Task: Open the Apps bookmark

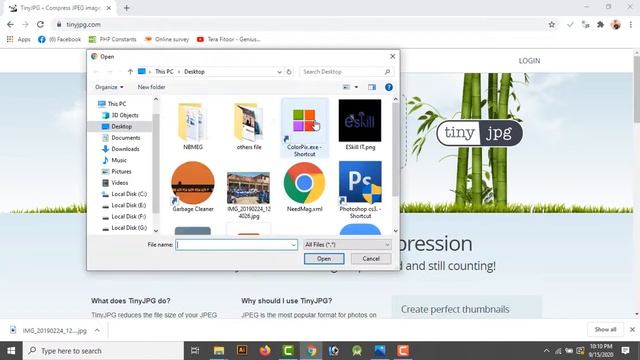Action: point(19,39)
